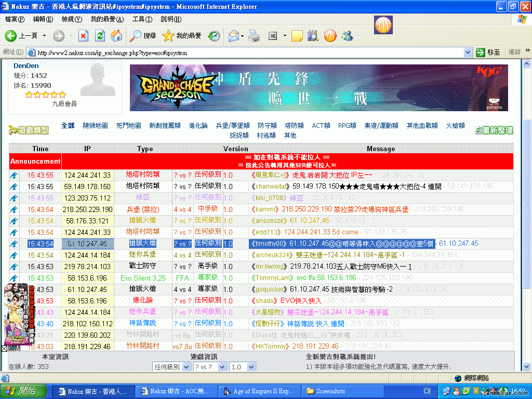532x399 pixels.
Task: Click the Grand Chase banner ad
Action: pyautogui.click(x=318, y=87)
